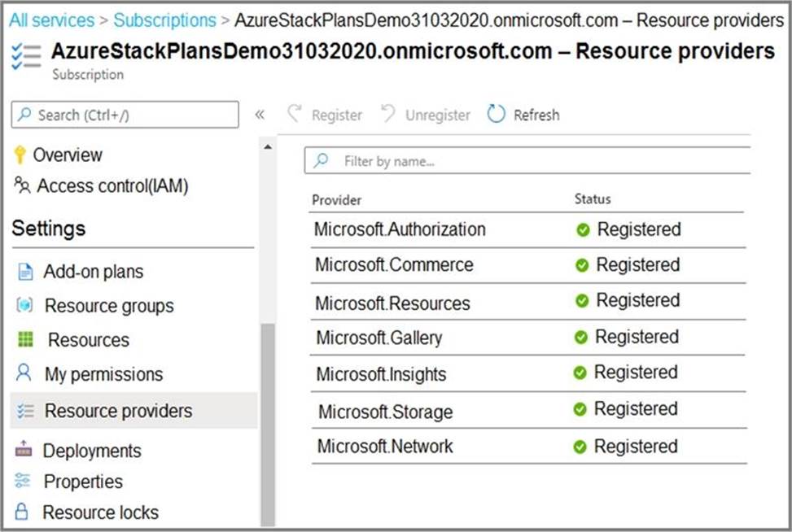Select the Microsoft.Storage provider row
The image size is (792, 532).
527,410
